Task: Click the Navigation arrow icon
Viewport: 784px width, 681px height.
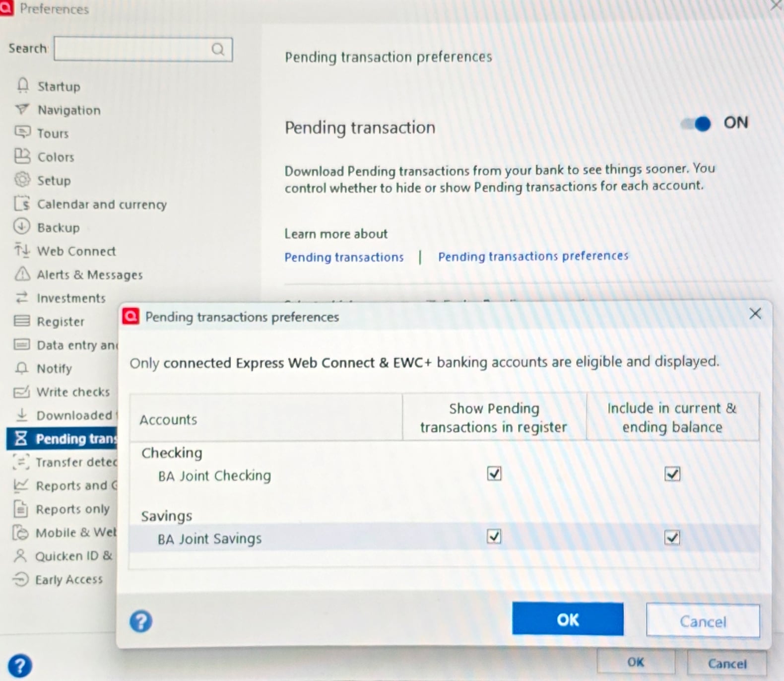Action: point(22,109)
